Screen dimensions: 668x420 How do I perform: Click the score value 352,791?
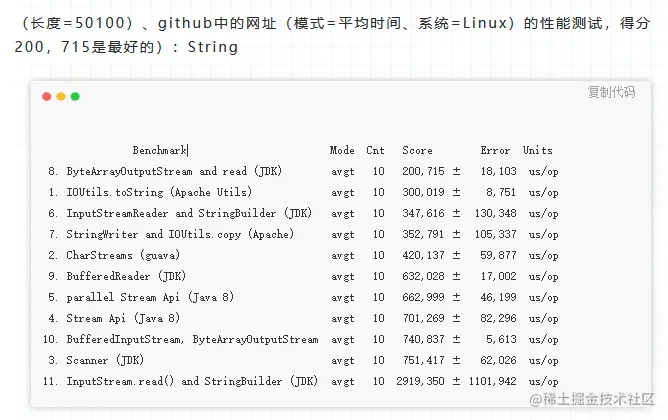click(423, 234)
